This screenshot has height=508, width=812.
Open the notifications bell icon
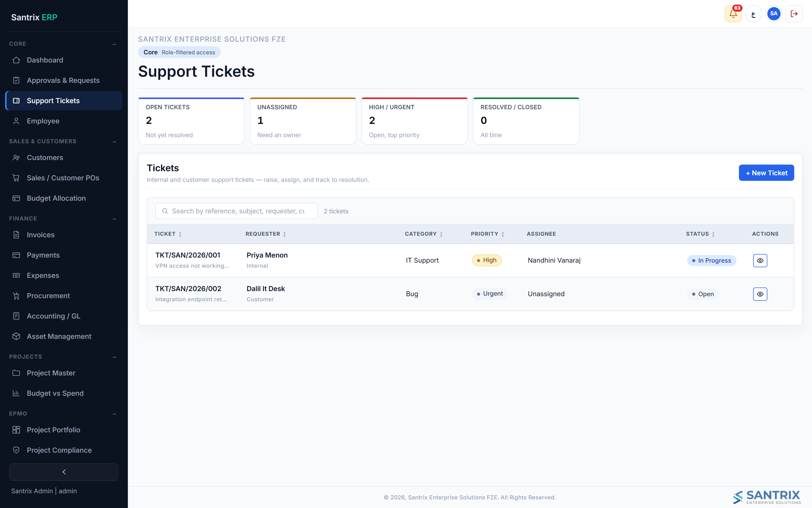point(733,14)
